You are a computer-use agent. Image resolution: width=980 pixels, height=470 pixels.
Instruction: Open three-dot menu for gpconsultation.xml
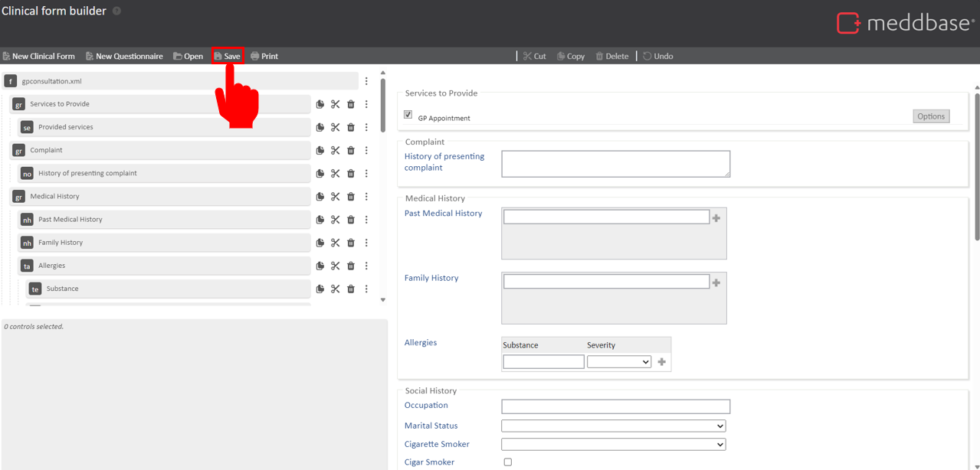pos(366,81)
